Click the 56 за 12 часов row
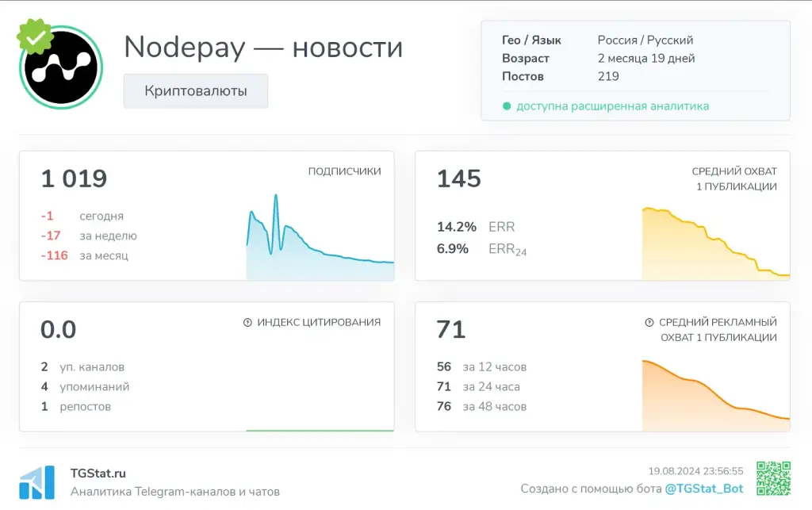This screenshot has height=510, width=812. pyautogui.click(x=481, y=367)
